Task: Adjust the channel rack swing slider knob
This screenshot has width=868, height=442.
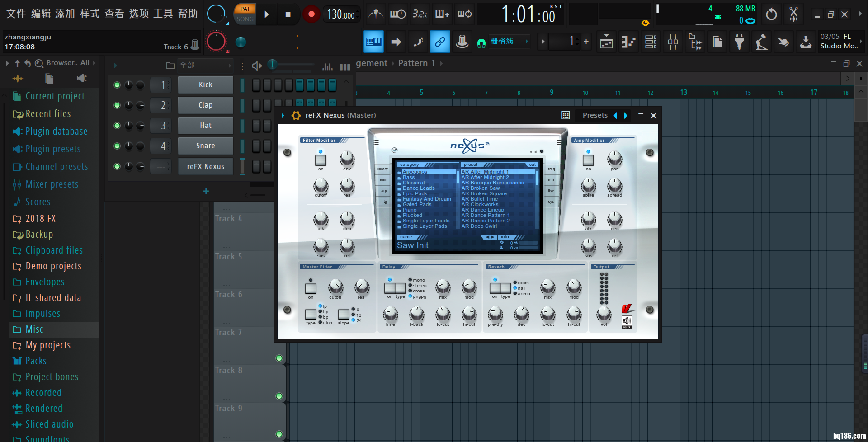Action: pyautogui.click(x=272, y=65)
